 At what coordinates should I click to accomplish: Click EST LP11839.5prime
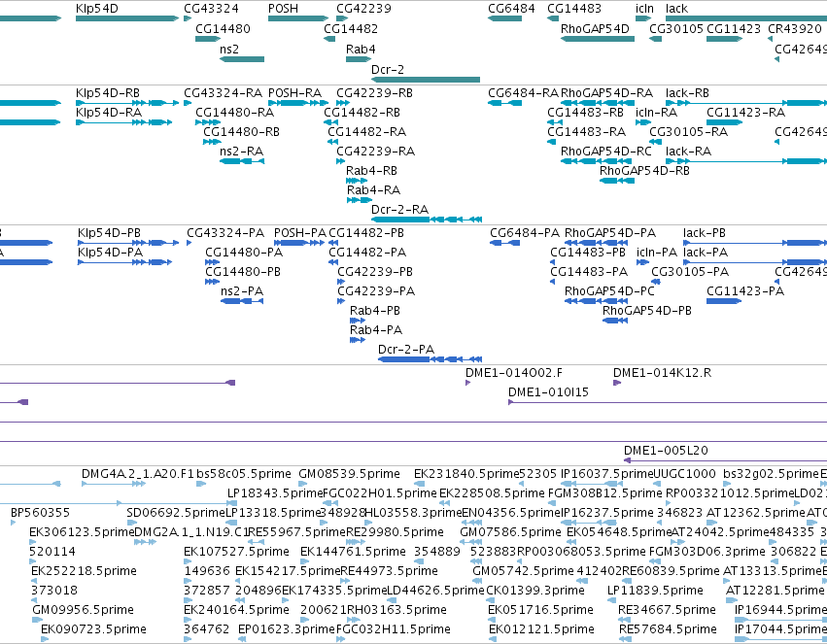[x=656, y=591]
